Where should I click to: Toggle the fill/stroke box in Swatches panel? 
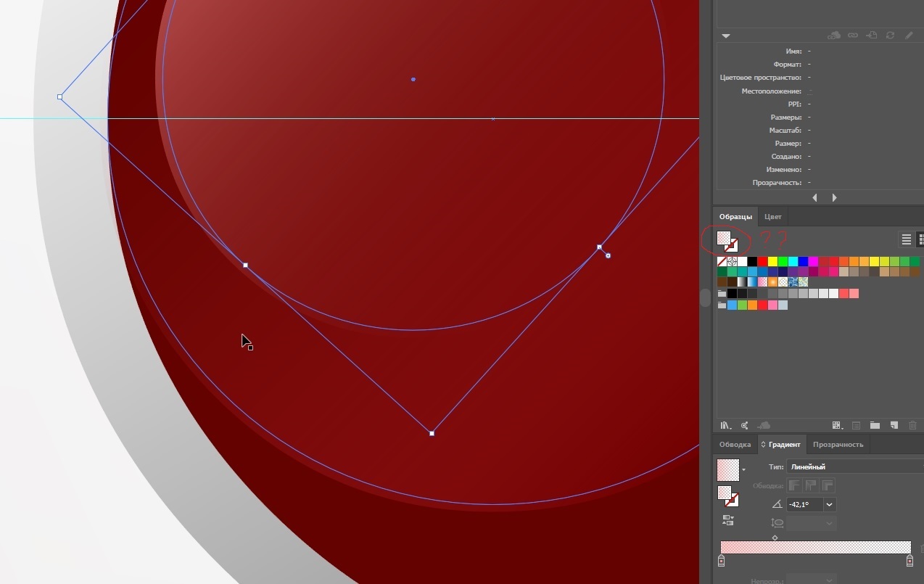click(727, 241)
